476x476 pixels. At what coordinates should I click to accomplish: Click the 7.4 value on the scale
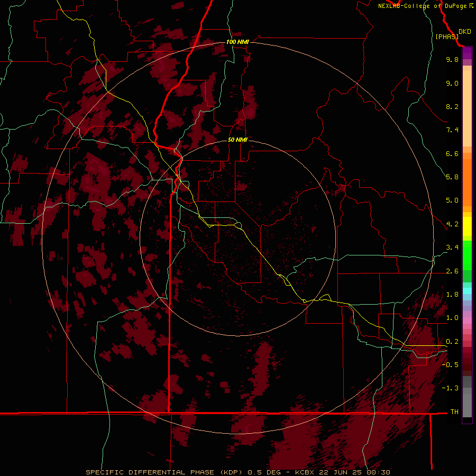(x=452, y=130)
